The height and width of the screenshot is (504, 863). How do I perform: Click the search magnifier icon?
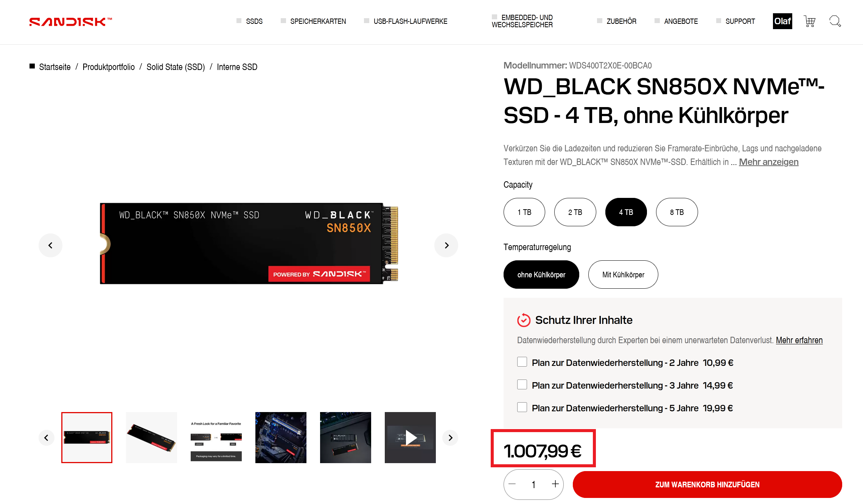tap(835, 21)
